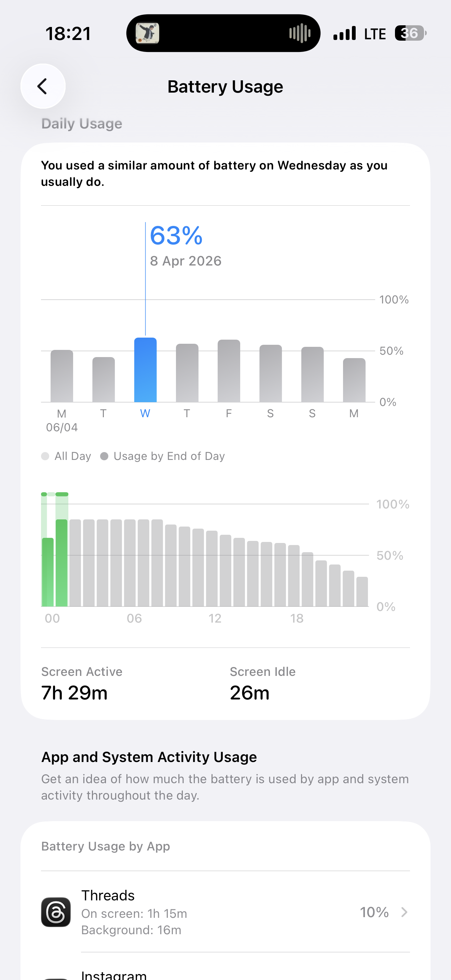Select the blue Wednesday usage bar
451x980 pixels.
[x=145, y=370]
